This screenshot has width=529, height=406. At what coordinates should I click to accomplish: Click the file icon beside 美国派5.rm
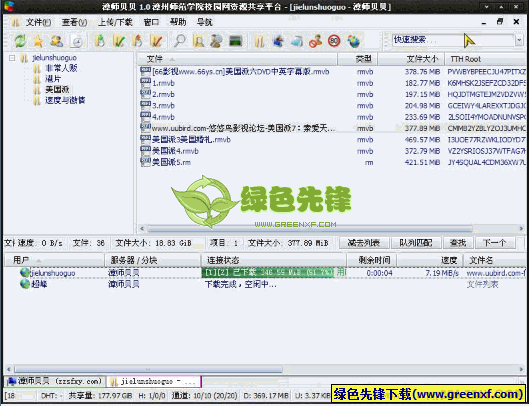(x=145, y=162)
